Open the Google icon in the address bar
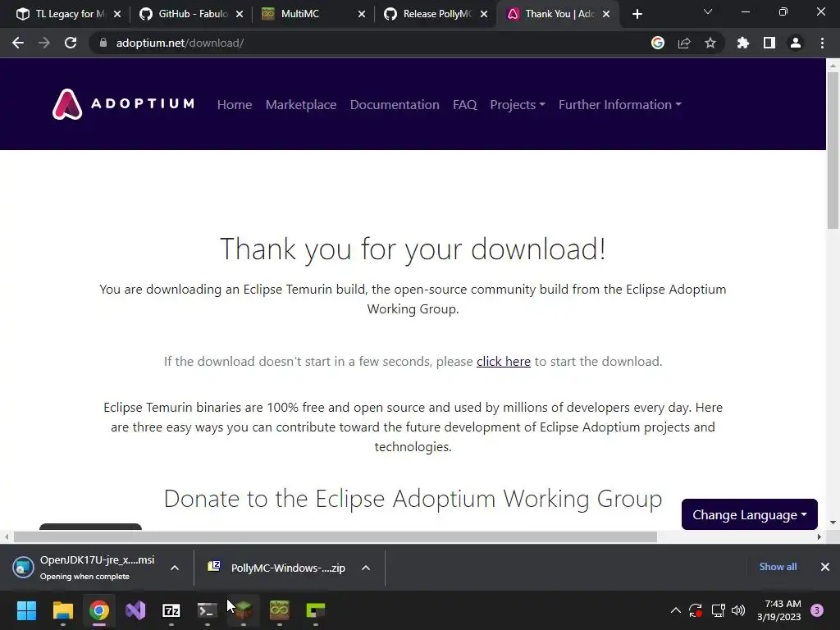This screenshot has width=840, height=630. [x=657, y=43]
